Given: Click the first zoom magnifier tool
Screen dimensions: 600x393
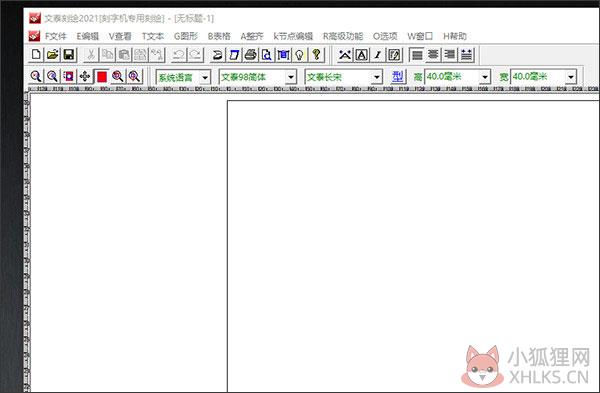Looking at the screenshot, I should 36,77.
